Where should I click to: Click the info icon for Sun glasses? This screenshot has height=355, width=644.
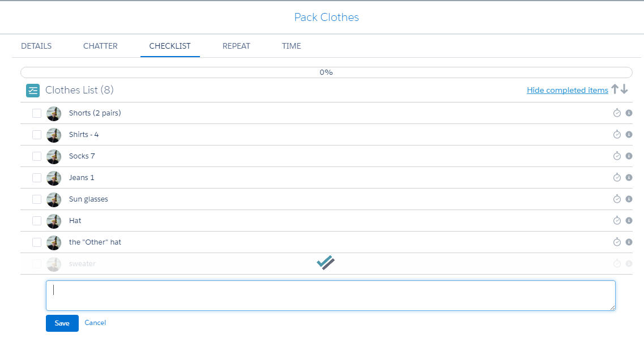pyautogui.click(x=629, y=199)
